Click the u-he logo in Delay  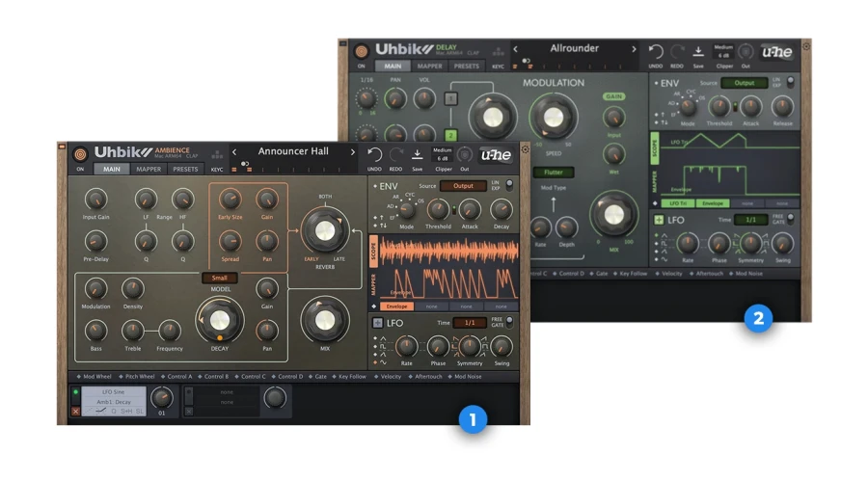[x=777, y=52]
